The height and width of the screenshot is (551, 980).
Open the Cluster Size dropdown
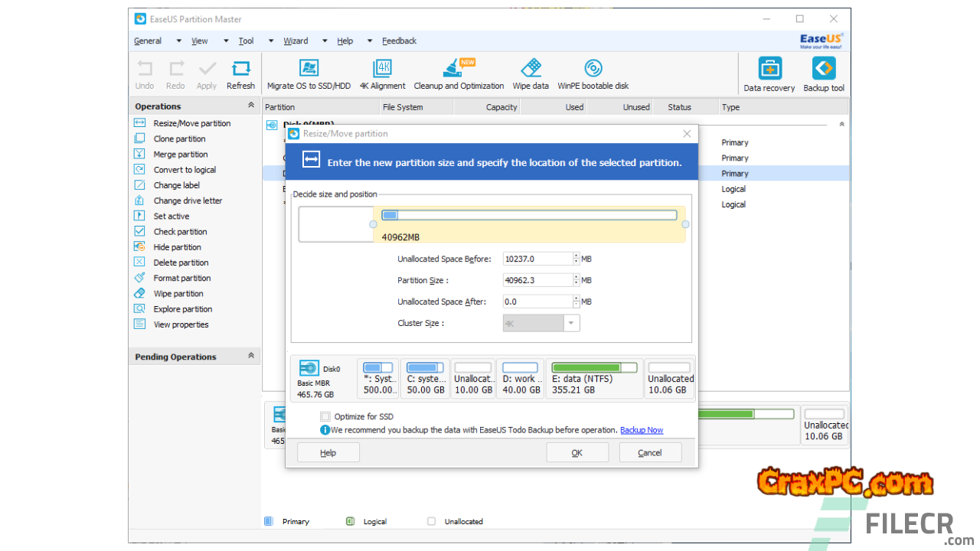[571, 324]
